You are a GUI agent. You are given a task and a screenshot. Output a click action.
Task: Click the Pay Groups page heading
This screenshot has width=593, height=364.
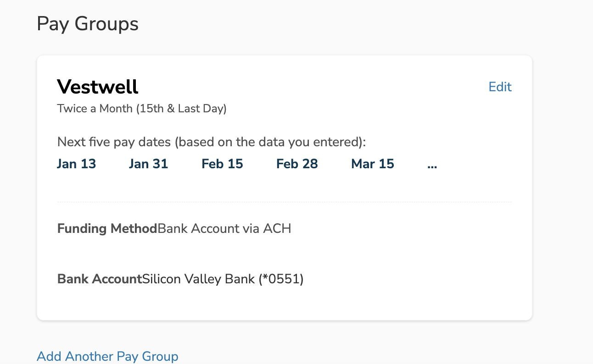(x=88, y=24)
